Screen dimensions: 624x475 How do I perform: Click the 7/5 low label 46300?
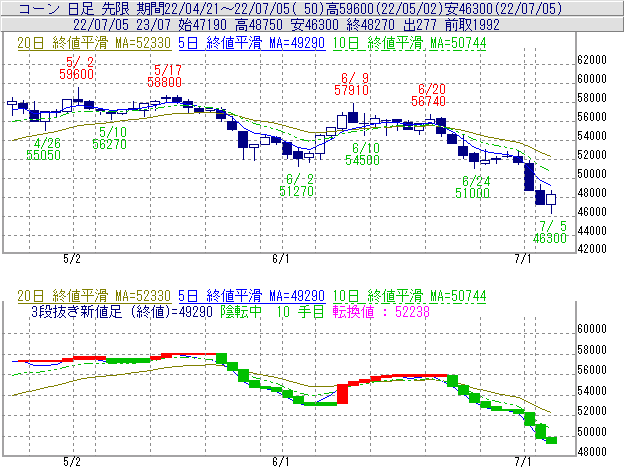point(550,238)
